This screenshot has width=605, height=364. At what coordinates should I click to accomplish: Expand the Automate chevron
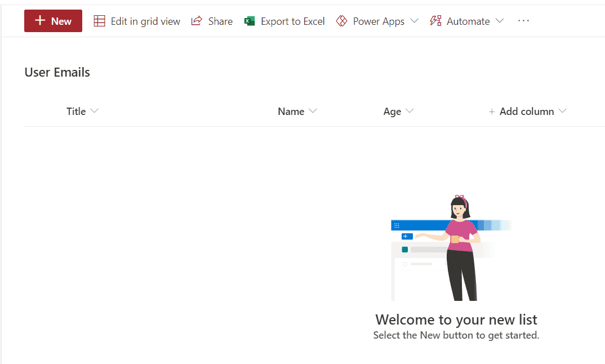point(500,21)
